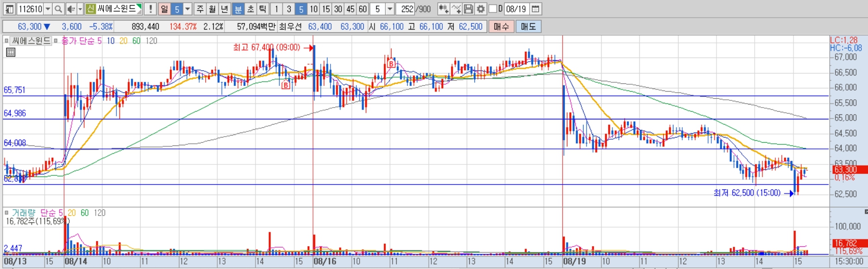Select the 초 second chart mode
The width and height of the screenshot is (868, 269).
click(250, 9)
